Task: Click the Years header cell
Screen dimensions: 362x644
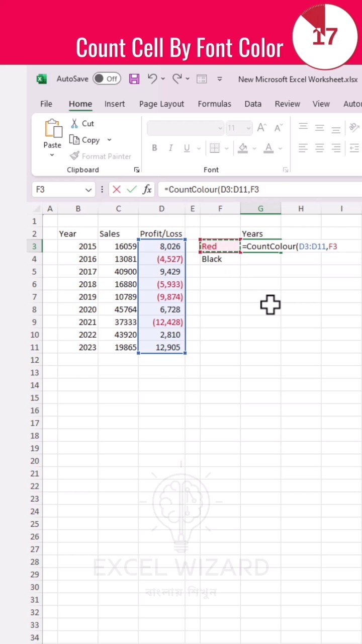Action: click(x=260, y=234)
